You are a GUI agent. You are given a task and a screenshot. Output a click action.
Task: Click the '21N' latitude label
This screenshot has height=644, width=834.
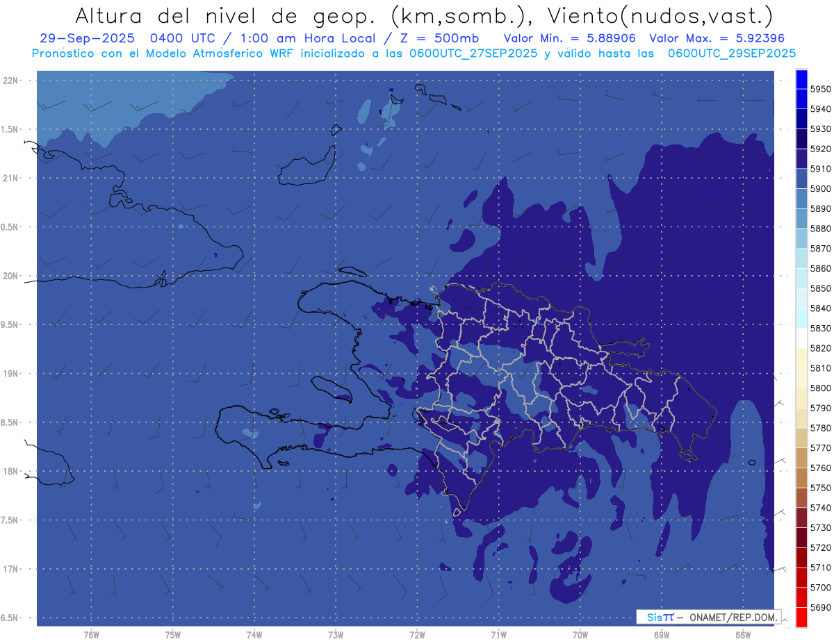click(10, 179)
